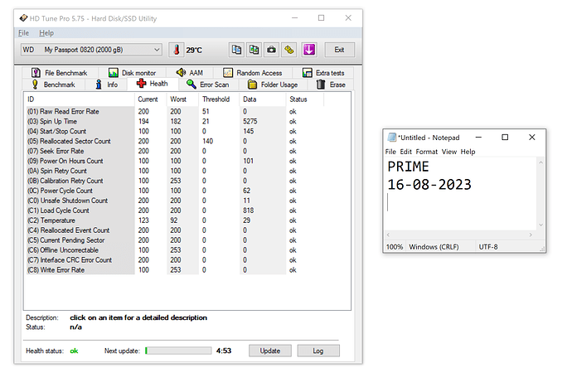The width and height of the screenshot is (572, 392).
Task: Switch to the Info tab
Action: tap(106, 85)
